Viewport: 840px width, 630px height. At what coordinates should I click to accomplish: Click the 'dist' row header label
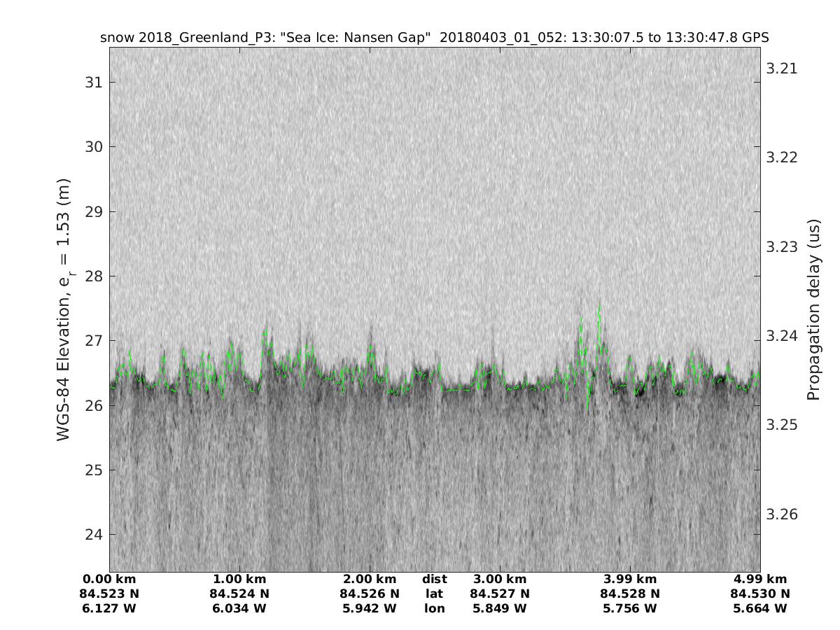434,580
